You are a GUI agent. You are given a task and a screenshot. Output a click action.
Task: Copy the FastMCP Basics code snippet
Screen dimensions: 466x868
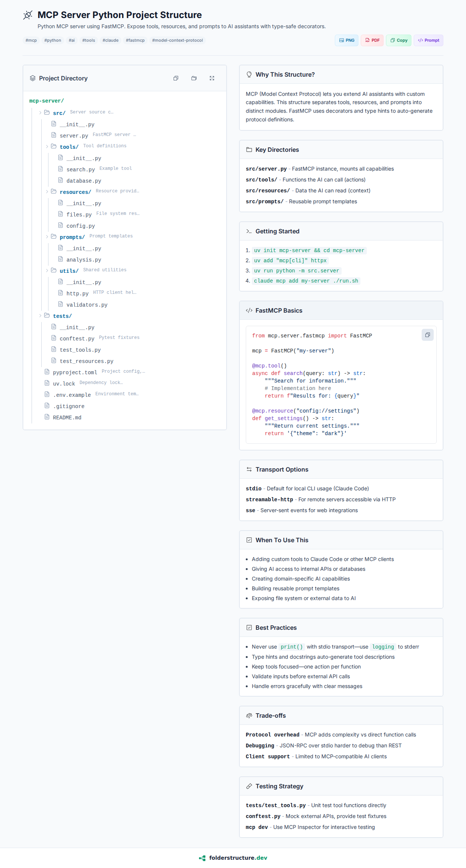click(x=427, y=335)
